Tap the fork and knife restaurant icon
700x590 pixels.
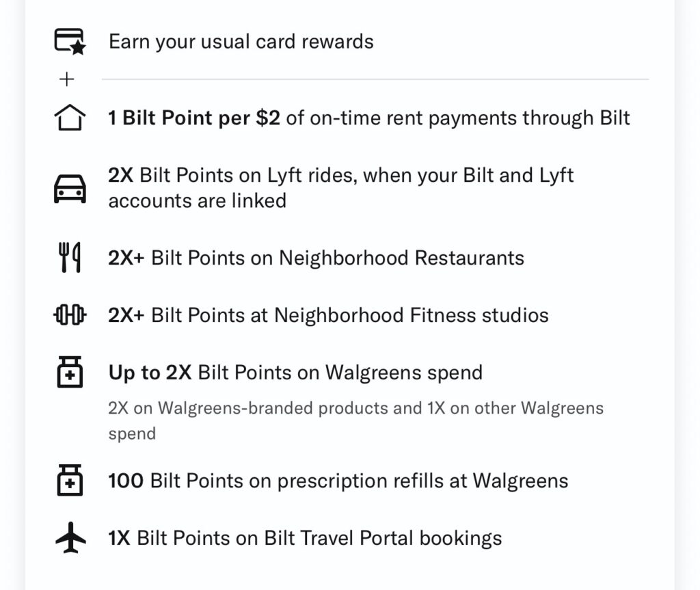[x=69, y=258]
